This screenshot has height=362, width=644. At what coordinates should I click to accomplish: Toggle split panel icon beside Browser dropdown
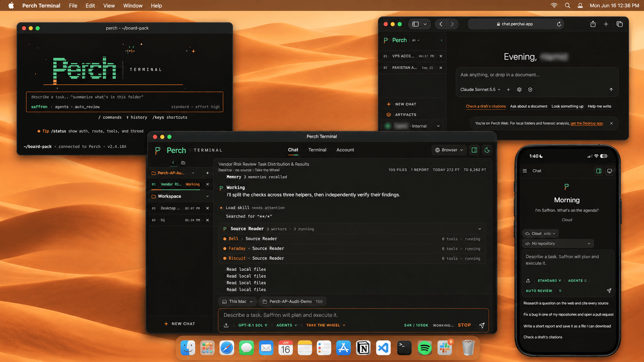[x=474, y=150]
